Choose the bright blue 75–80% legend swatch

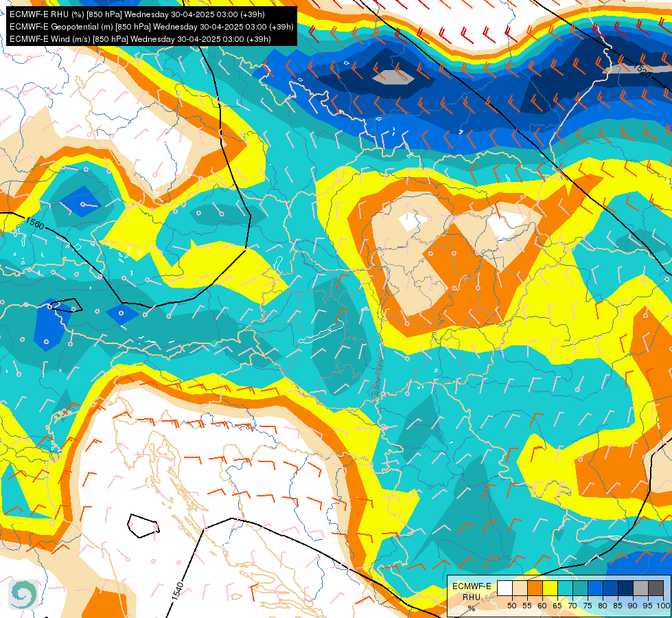[x=596, y=588]
